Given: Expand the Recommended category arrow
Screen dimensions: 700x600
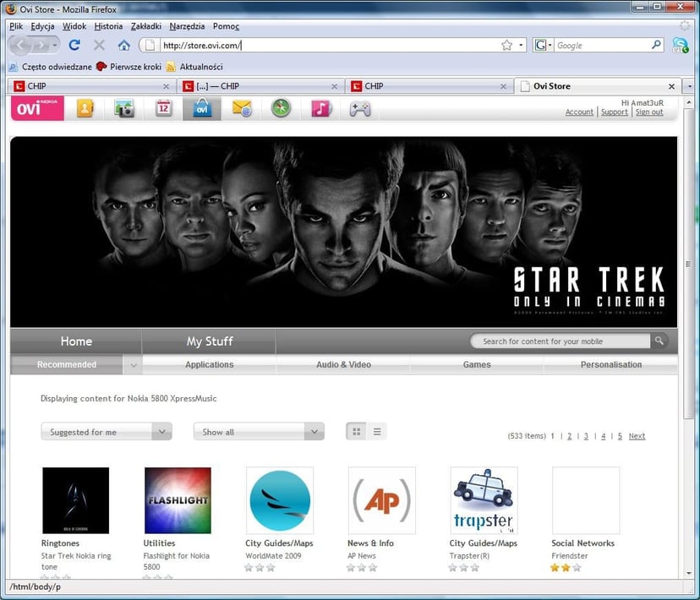Looking at the screenshot, I should [133, 365].
